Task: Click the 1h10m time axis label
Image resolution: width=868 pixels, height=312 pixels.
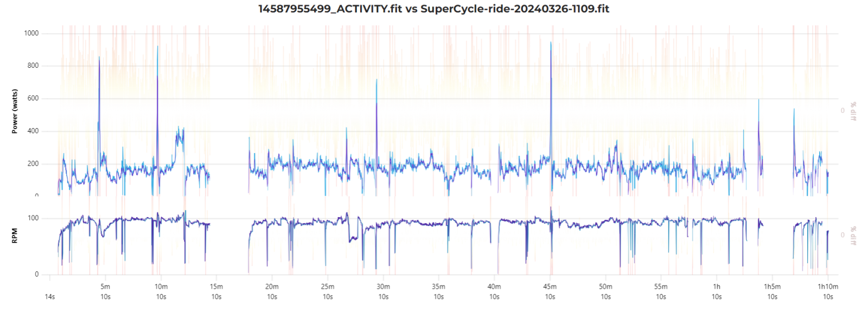Action: coord(828,286)
